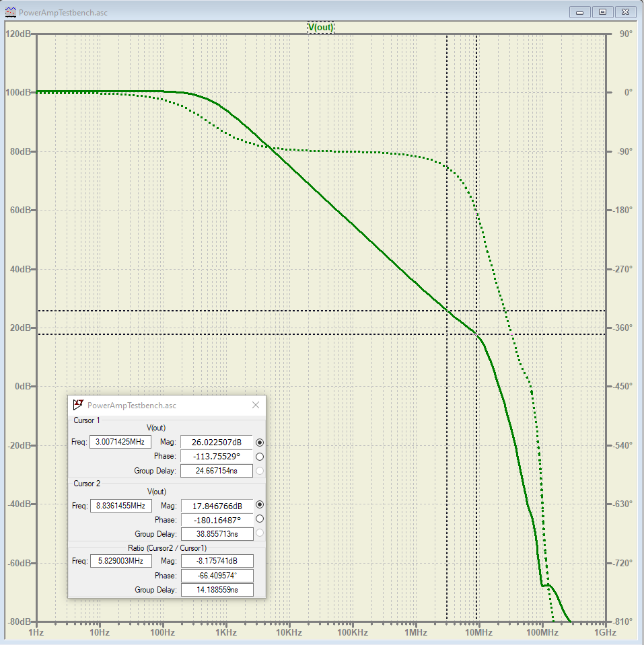Close the cursor readout dialog
Viewport: 644px width, 645px height.
point(256,405)
